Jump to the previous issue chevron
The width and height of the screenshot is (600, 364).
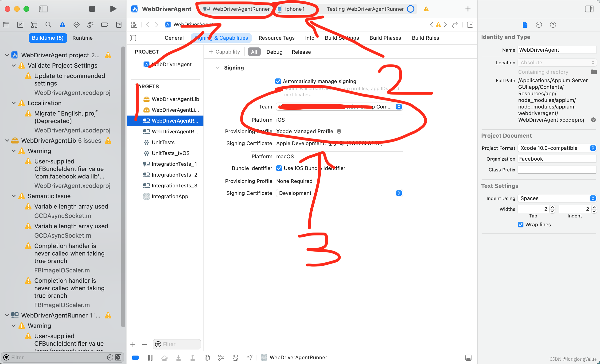pos(431,25)
